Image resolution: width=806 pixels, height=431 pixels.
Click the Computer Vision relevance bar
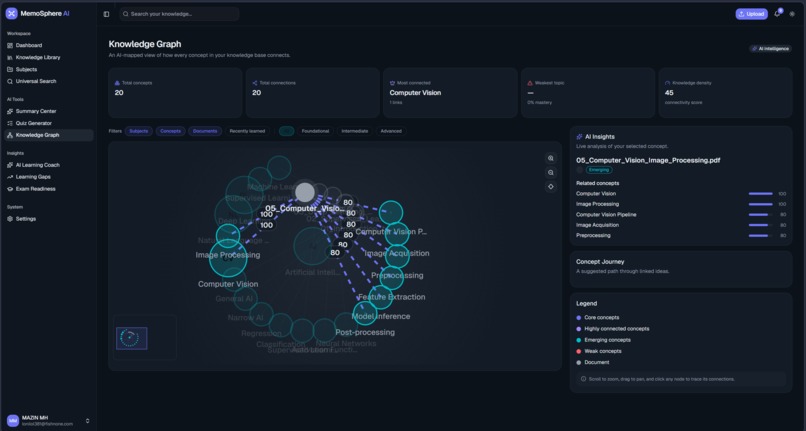pos(761,194)
